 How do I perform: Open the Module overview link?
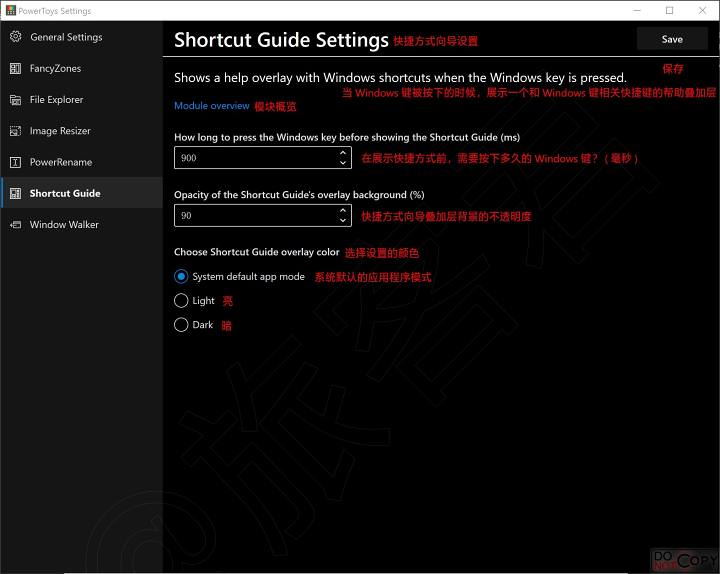[212, 106]
